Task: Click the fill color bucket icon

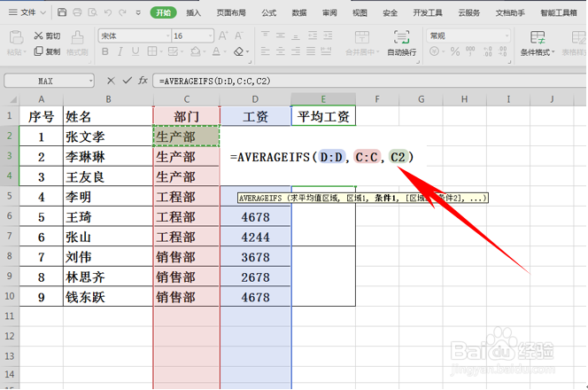Action: (195, 51)
